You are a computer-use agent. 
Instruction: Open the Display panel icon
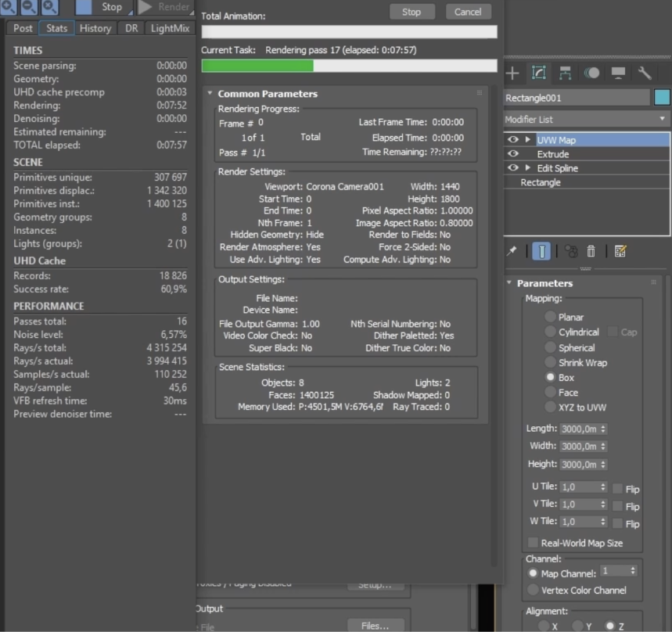618,73
